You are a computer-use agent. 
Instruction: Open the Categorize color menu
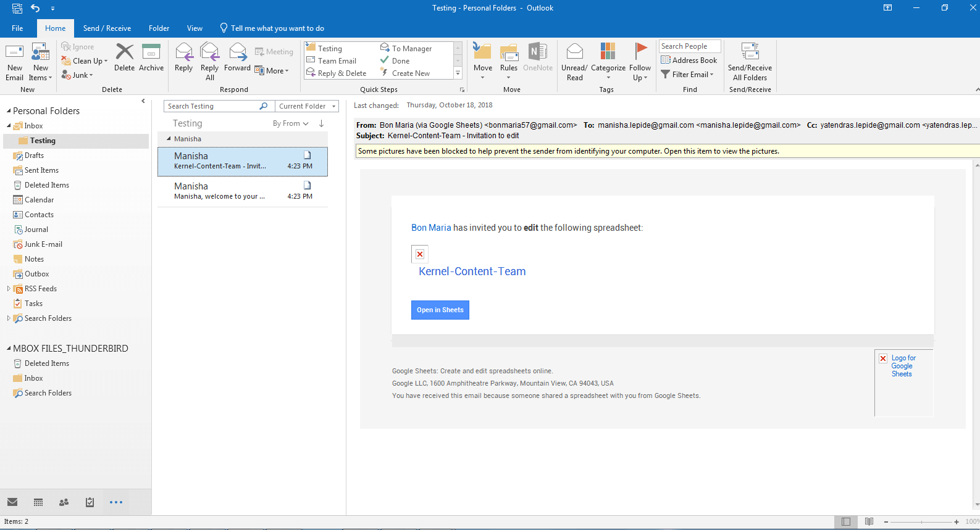[x=608, y=62]
